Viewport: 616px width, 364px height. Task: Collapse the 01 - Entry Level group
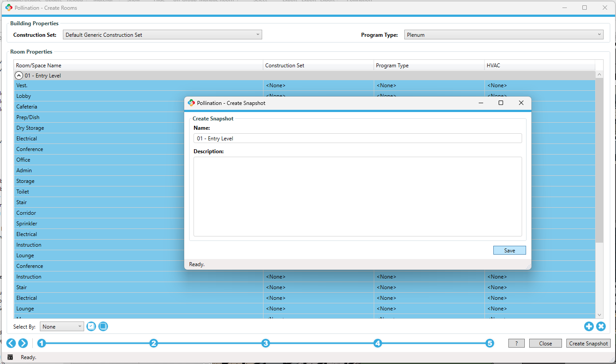point(19,76)
